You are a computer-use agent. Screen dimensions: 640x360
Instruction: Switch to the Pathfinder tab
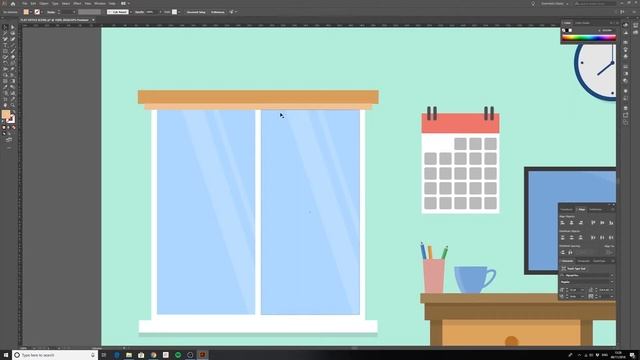[x=596, y=209]
